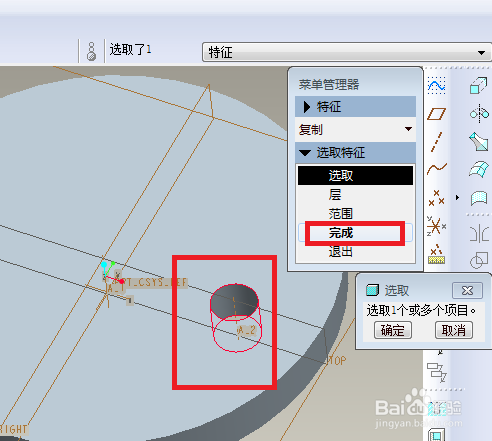The width and height of the screenshot is (492, 441).
Task: Select the Boundary Blend tool icon
Action: 479,169
